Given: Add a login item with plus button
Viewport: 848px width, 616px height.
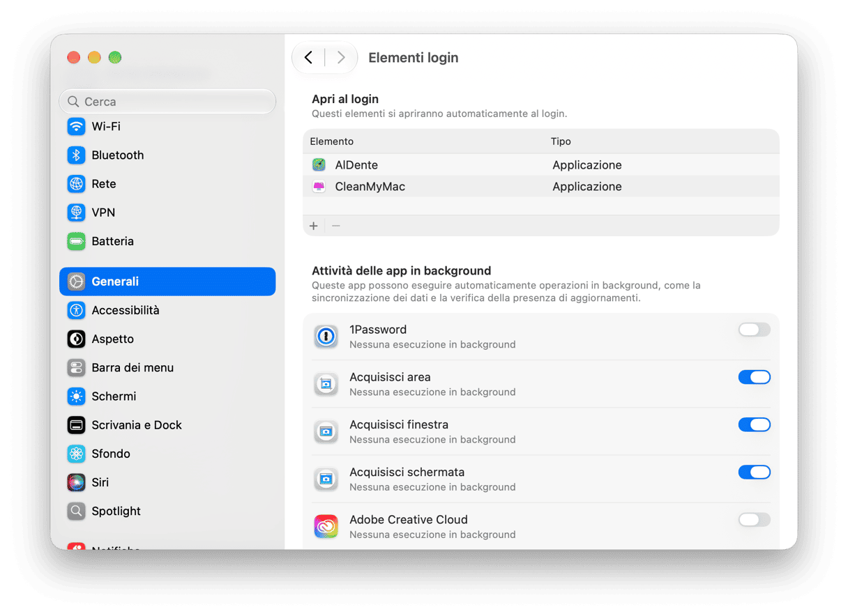Looking at the screenshot, I should click(x=314, y=226).
